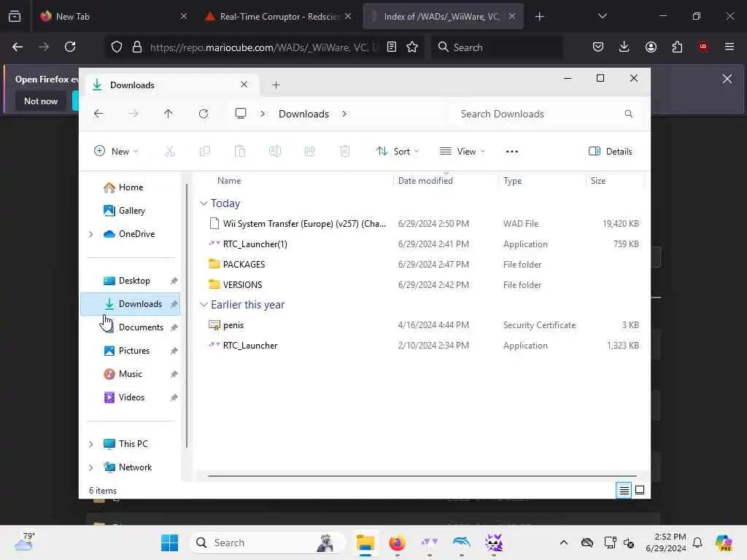Toggle the Details pane
Image resolution: width=747 pixels, height=560 pixels.
click(x=611, y=152)
